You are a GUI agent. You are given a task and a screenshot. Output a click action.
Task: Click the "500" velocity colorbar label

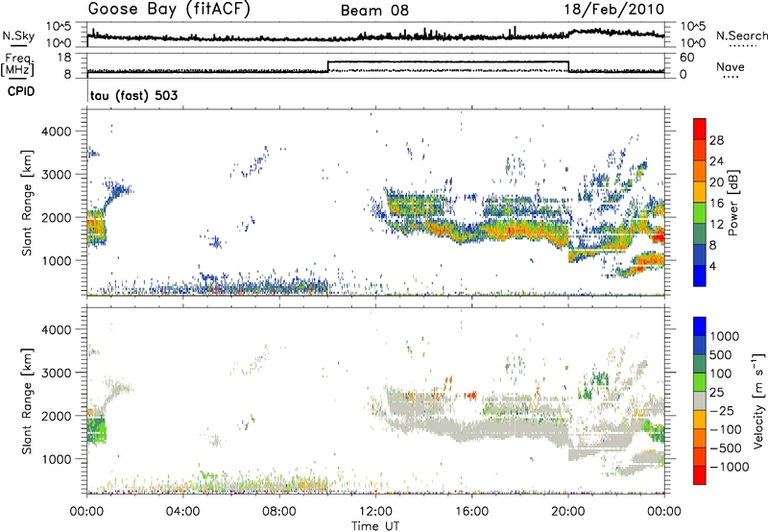tap(721, 354)
